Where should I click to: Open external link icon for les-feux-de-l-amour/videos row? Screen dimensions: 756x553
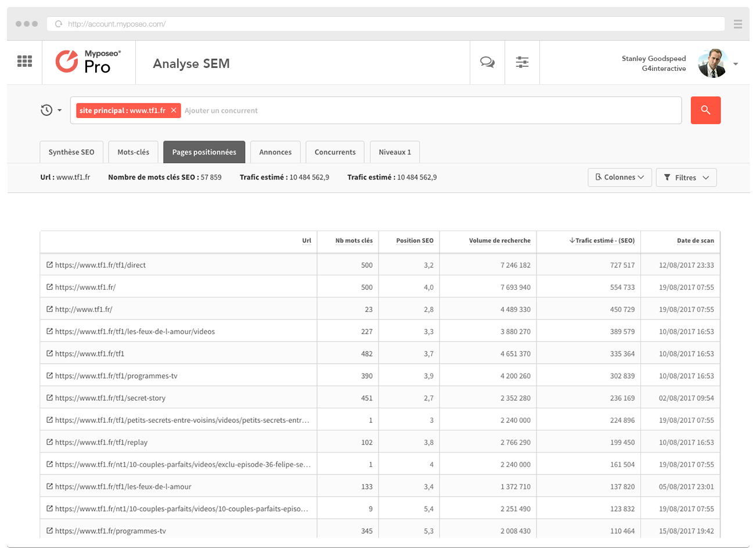[x=49, y=331]
